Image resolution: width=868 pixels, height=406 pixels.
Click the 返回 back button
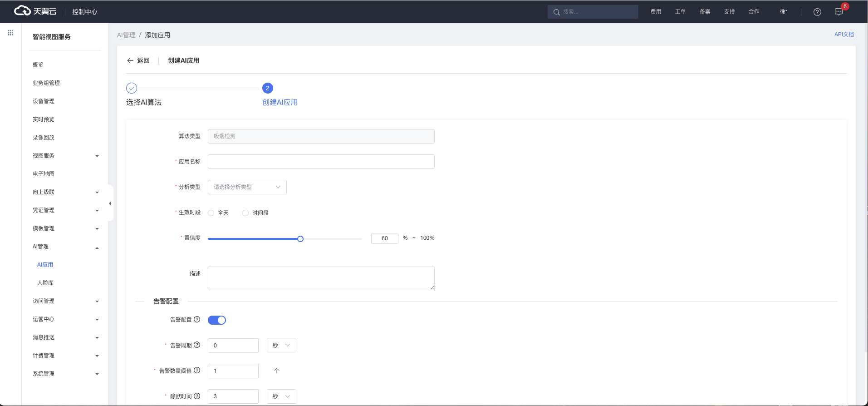click(138, 60)
